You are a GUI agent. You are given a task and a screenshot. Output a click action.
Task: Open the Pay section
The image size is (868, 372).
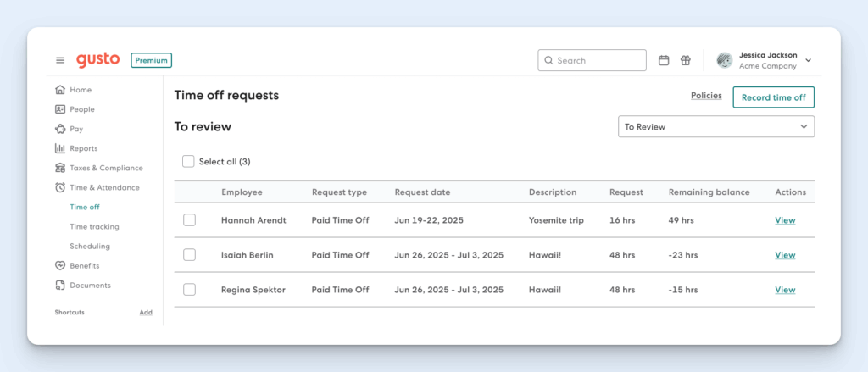pos(76,129)
